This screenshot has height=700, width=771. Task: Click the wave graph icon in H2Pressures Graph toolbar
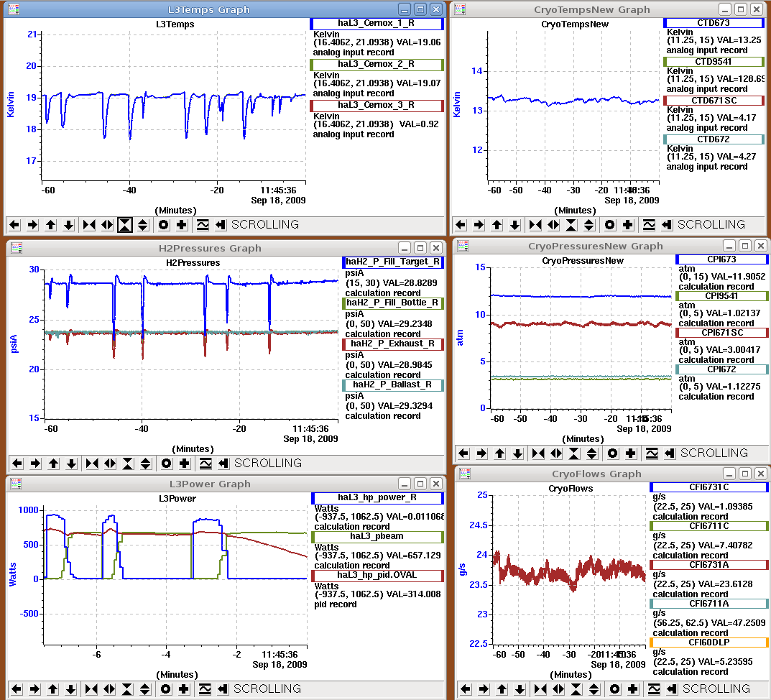pos(206,464)
